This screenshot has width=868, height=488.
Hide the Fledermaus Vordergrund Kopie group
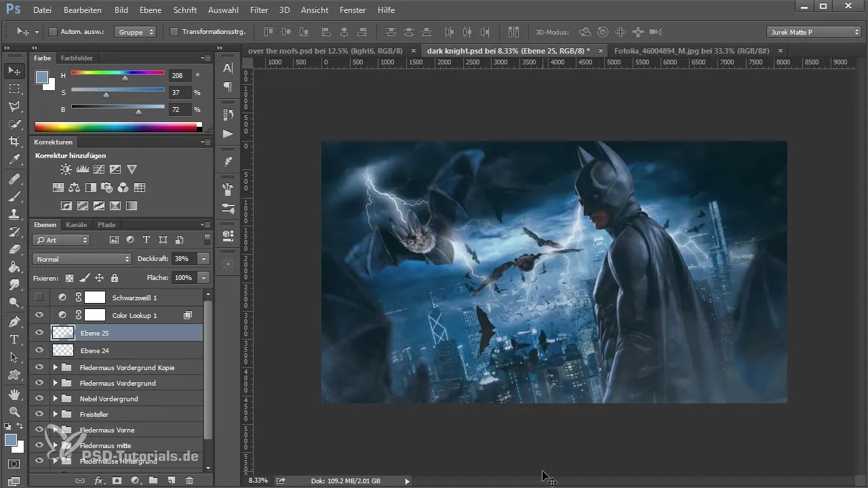point(39,367)
